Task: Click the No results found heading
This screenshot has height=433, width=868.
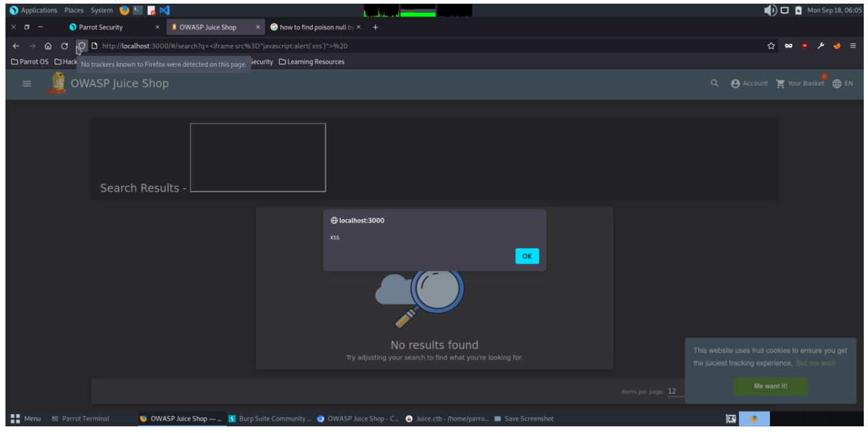Action: tap(435, 345)
